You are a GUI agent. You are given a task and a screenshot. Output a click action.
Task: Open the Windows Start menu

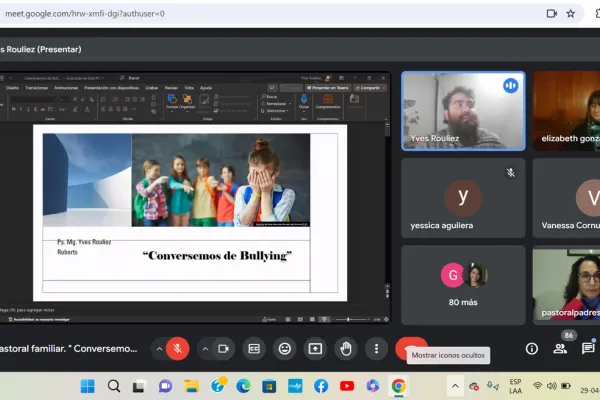88,386
